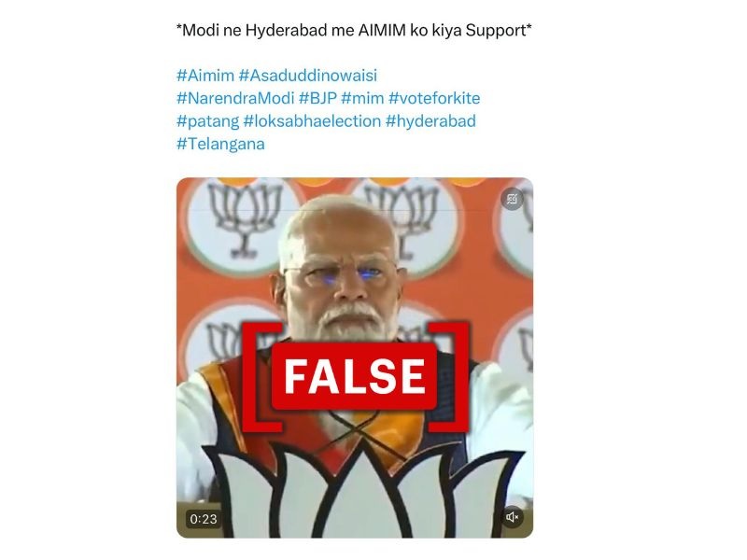
Task: Unmute the video with speaker icon
Action: click(x=513, y=517)
